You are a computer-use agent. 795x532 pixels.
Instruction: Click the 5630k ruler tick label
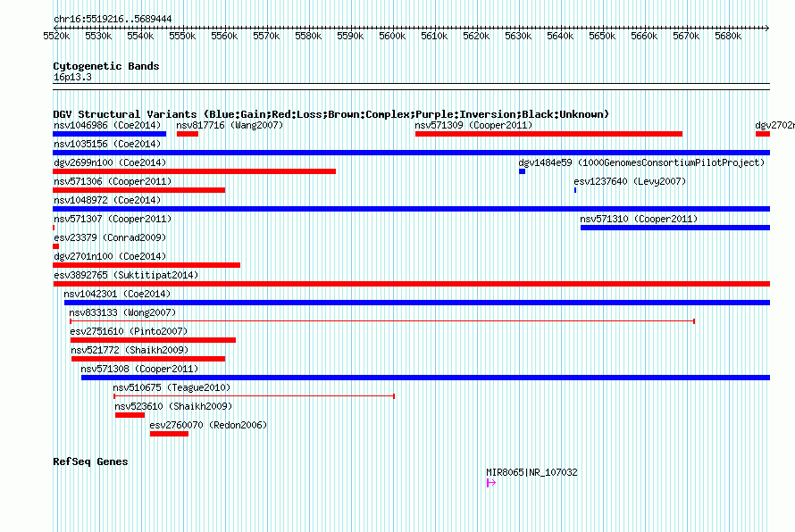point(518,36)
